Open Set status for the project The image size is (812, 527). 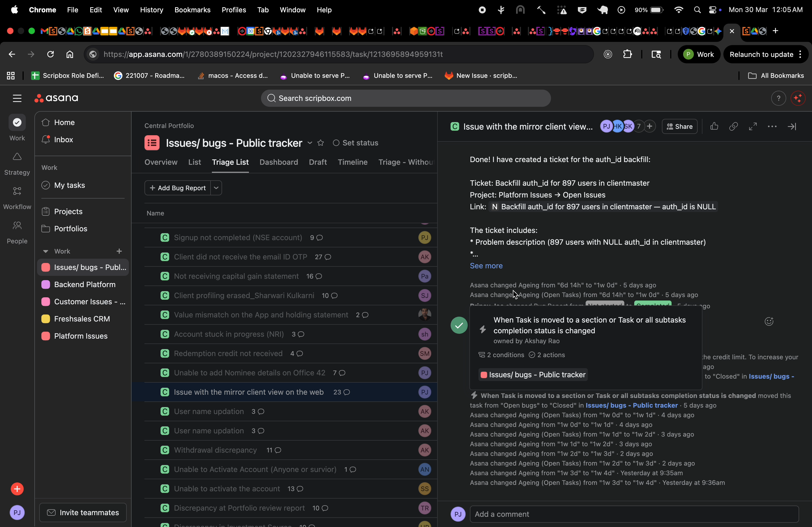356,143
